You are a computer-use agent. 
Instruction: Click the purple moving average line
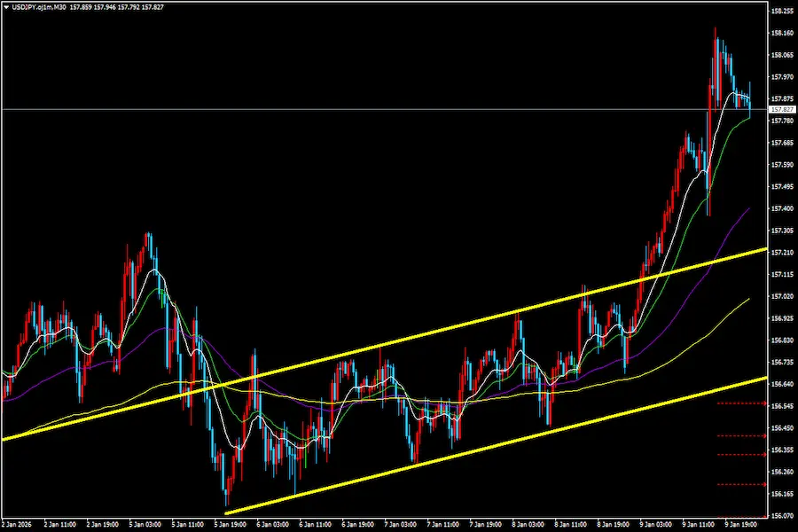click(x=736, y=223)
